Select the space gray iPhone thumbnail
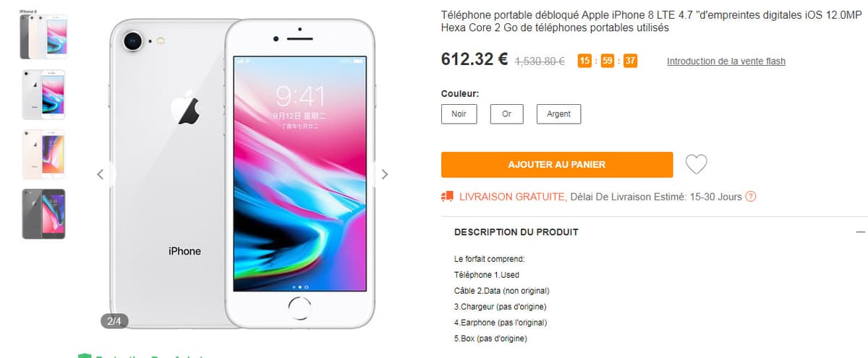Viewport: 868px width, 358px height. [x=43, y=214]
